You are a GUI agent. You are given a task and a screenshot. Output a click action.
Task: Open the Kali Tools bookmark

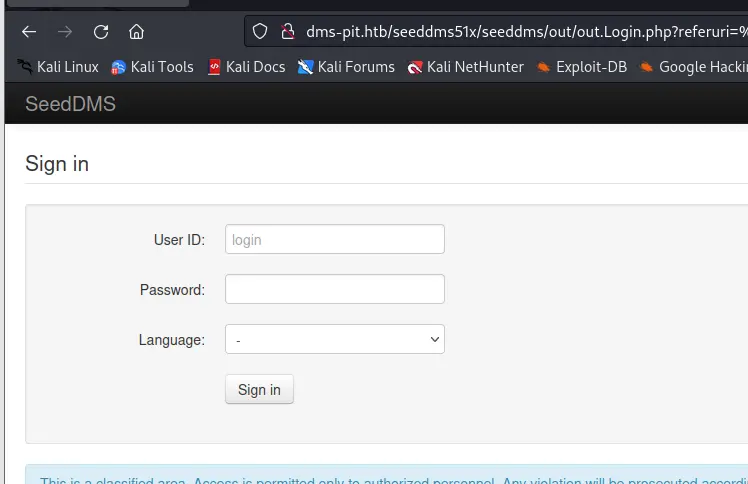(x=152, y=67)
